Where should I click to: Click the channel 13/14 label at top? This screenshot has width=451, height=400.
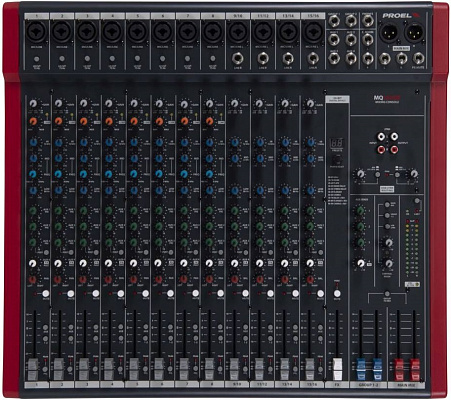point(288,16)
